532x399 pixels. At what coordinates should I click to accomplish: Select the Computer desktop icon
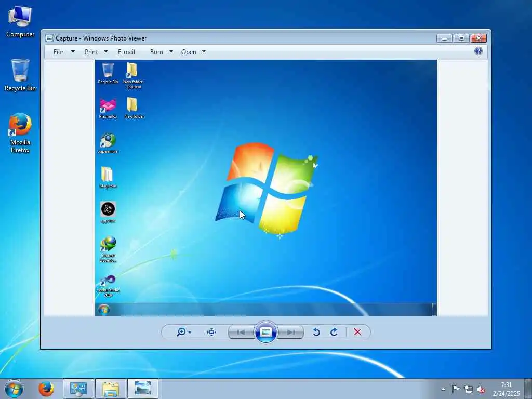click(20, 22)
